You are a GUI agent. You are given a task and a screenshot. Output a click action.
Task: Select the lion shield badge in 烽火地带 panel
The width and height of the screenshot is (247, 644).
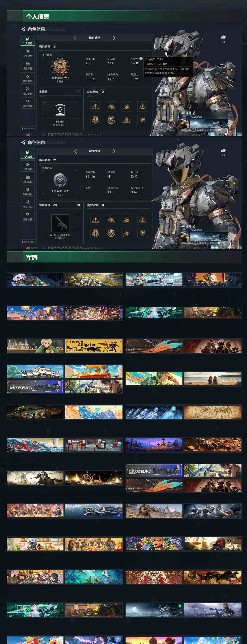point(142,120)
